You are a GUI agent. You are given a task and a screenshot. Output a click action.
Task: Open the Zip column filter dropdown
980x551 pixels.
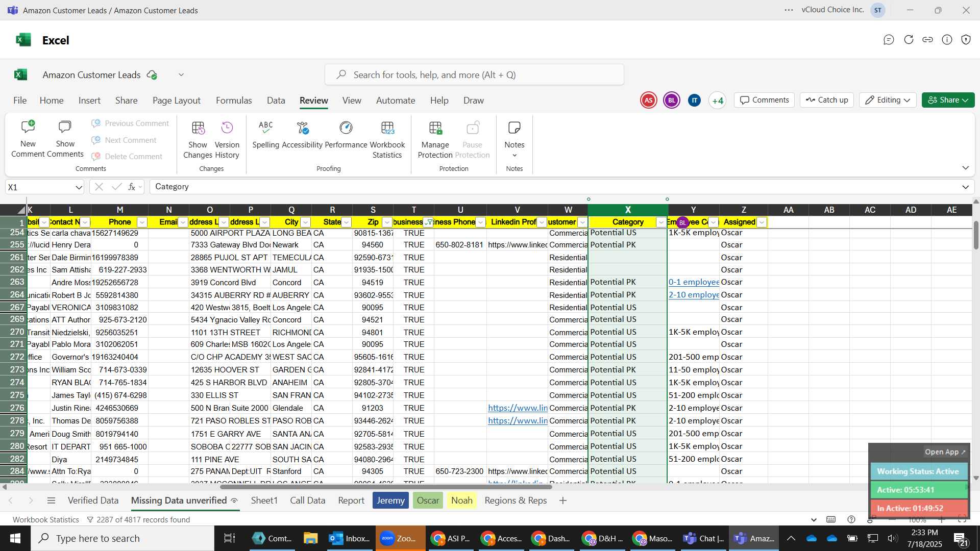387,222
